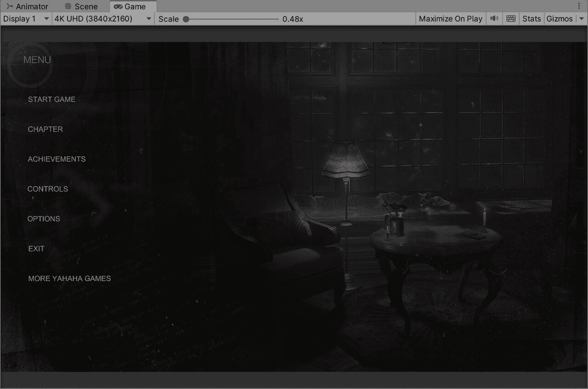Select the CHAPTER menu entry
The width and height of the screenshot is (588, 389).
click(x=45, y=129)
